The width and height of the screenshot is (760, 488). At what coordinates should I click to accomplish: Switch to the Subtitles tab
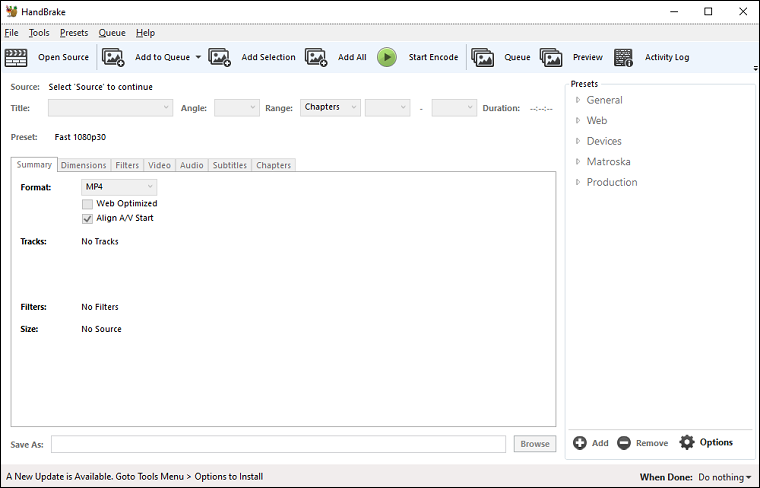pos(230,165)
